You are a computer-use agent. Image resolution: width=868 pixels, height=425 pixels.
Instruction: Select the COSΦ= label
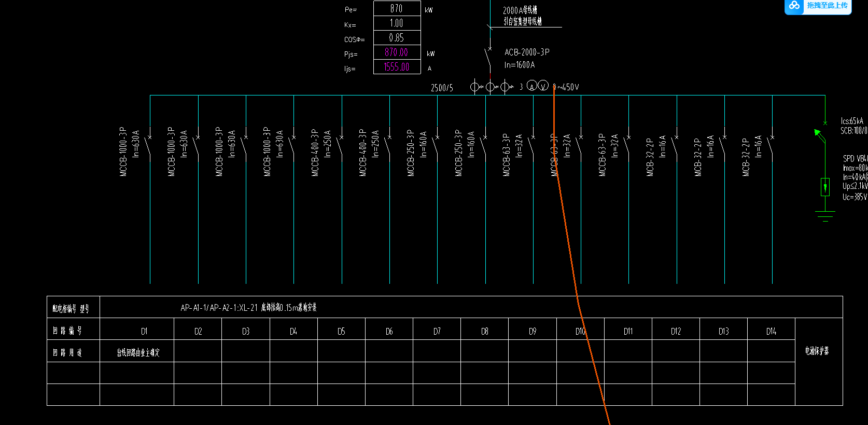pos(354,39)
